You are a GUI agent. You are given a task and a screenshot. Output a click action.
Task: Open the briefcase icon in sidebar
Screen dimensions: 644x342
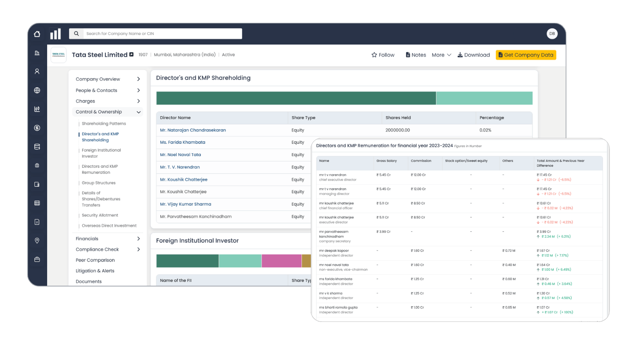(37, 260)
